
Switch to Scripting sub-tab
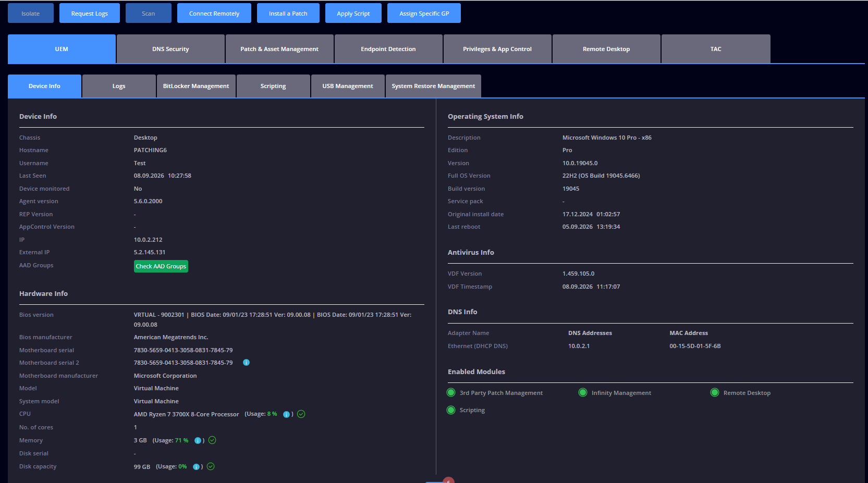(273, 86)
